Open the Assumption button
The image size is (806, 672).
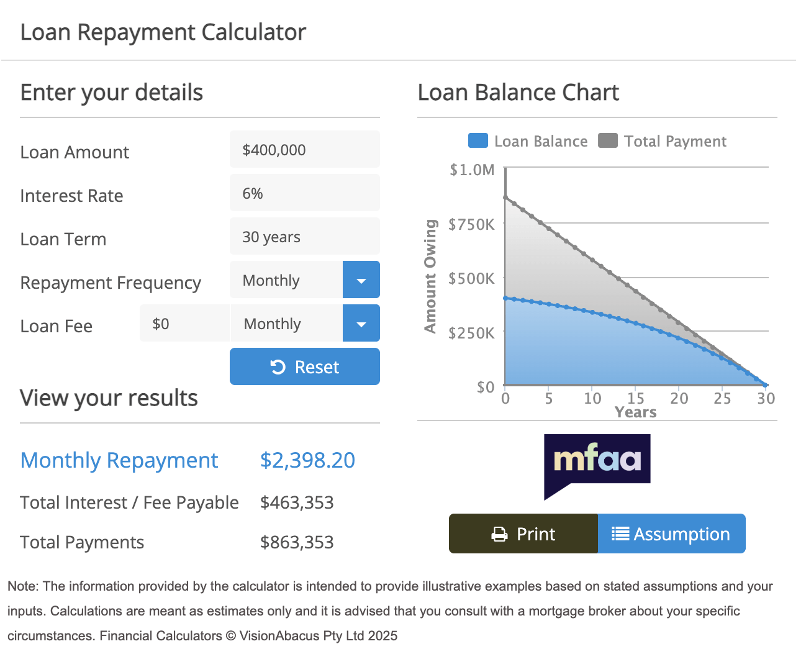(x=671, y=534)
